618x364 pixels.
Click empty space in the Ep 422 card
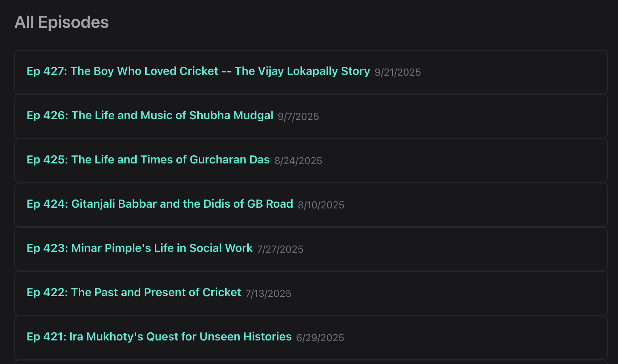(446, 293)
